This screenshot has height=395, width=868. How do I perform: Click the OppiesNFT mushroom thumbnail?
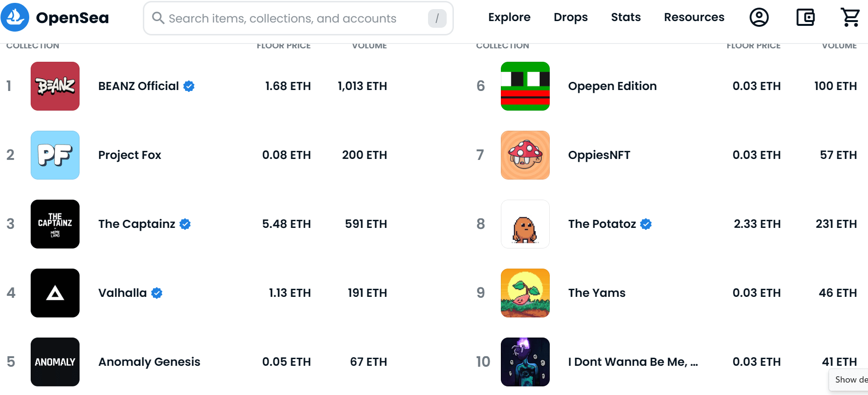(525, 155)
